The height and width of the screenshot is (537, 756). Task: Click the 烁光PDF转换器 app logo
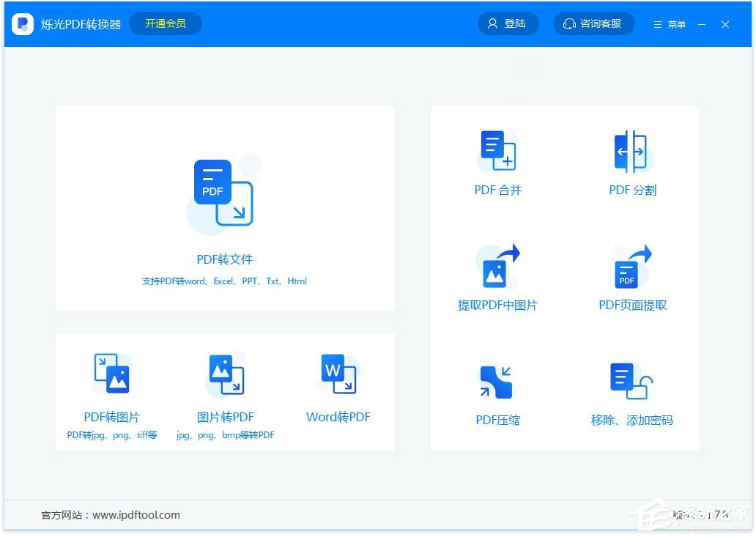(23, 24)
